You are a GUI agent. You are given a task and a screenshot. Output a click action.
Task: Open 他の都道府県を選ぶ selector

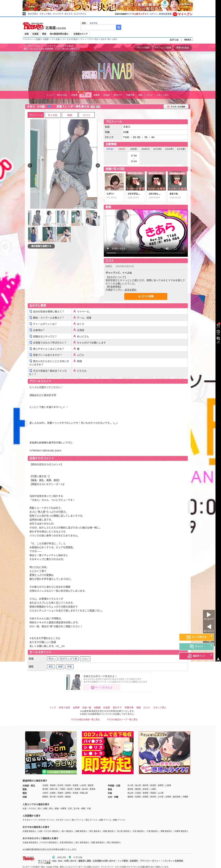tap(59, 34)
